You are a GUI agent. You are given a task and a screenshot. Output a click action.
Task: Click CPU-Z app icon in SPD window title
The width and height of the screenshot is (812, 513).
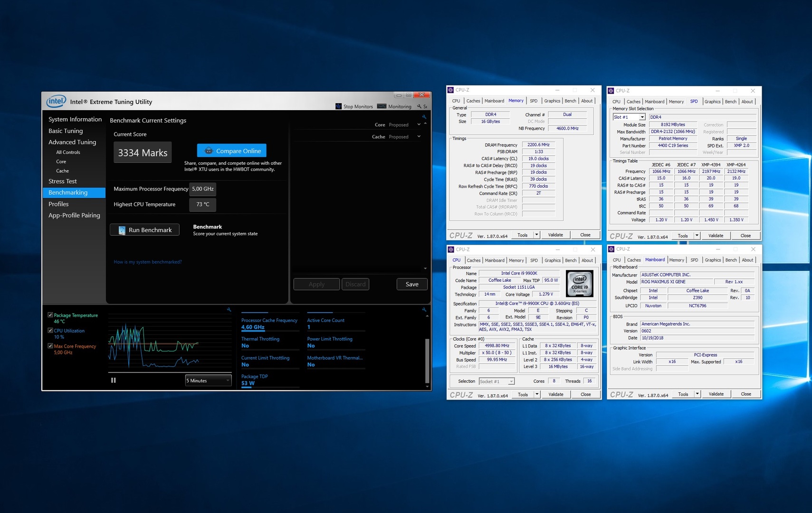coord(611,90)
